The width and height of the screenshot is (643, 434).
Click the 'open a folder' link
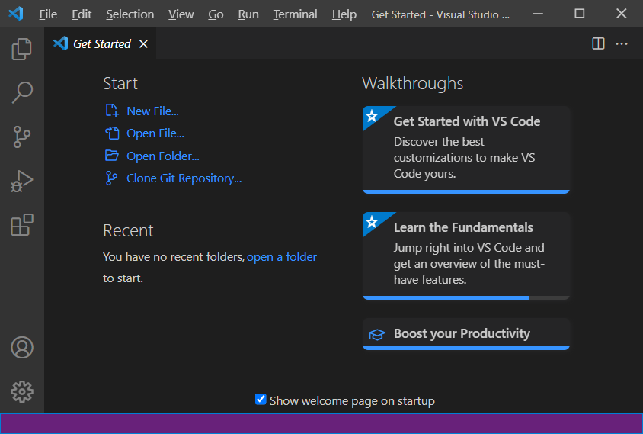pyautogui.click(x=282, y=257)
